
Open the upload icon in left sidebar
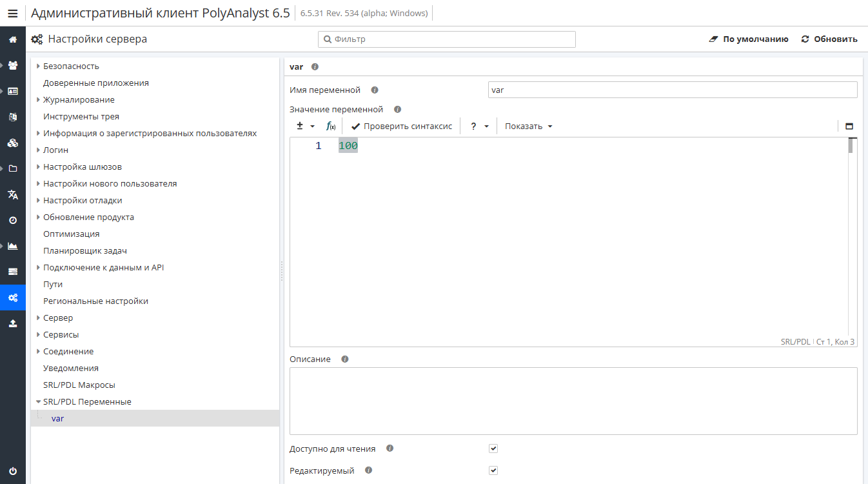(x=13, y=323)
